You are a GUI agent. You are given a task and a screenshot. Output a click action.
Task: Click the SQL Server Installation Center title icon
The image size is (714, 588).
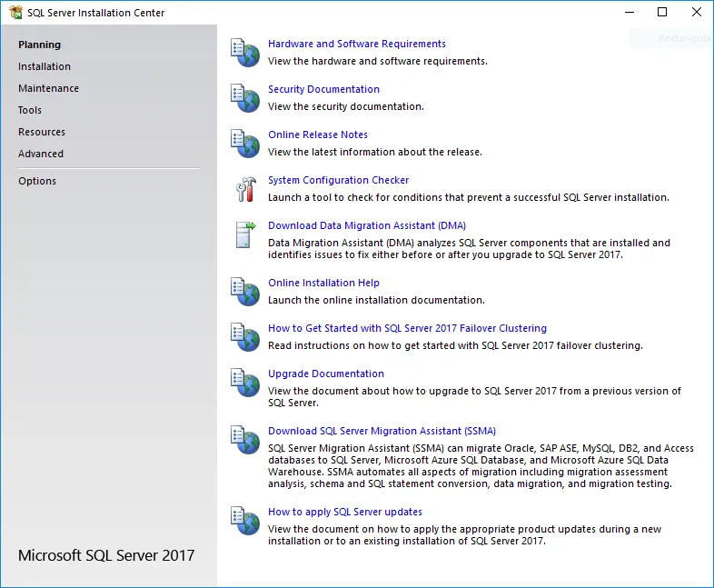click(x=16, y=13)
